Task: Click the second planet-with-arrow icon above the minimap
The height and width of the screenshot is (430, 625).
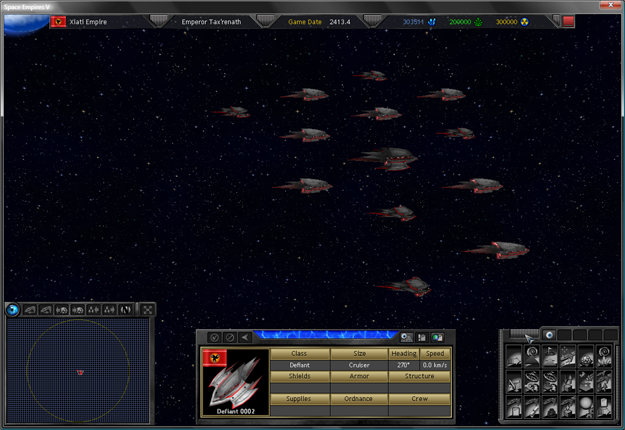Action: pyautogui.click(x=77, y=310)
